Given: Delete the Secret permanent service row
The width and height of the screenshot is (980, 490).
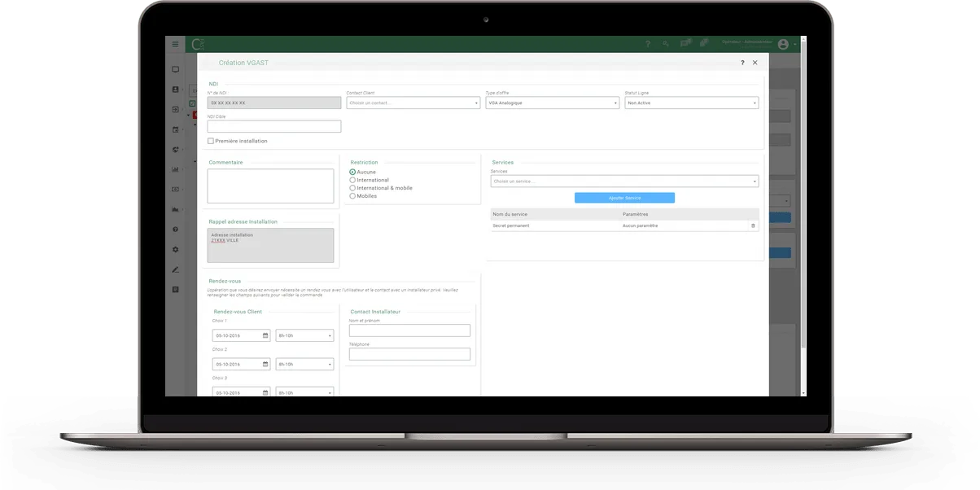Looking at the screenshot, I should coord(753,225).
